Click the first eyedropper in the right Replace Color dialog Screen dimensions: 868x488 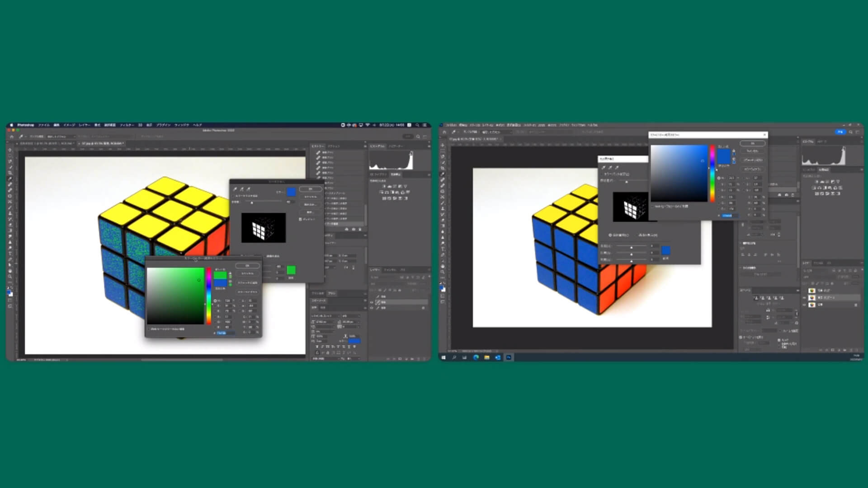[x=604, y=168]
